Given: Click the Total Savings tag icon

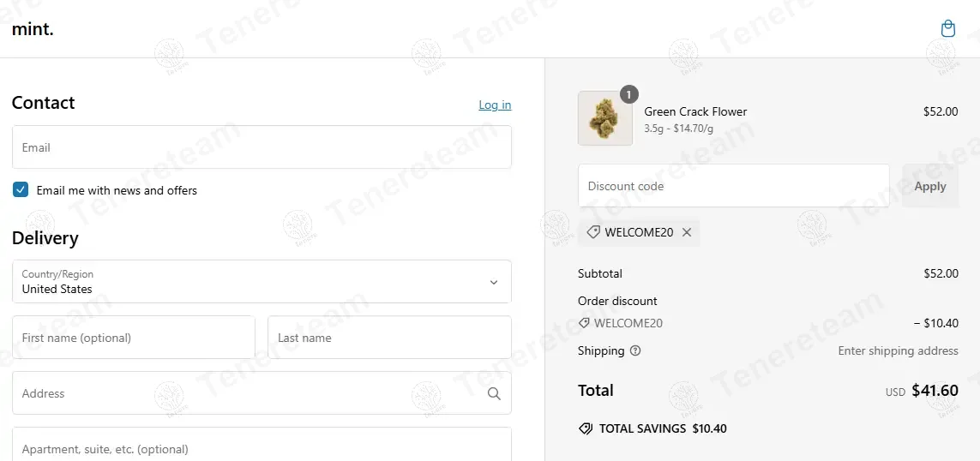Looking at the screenshot, I should pyautogui.click(x=586, y=428).
